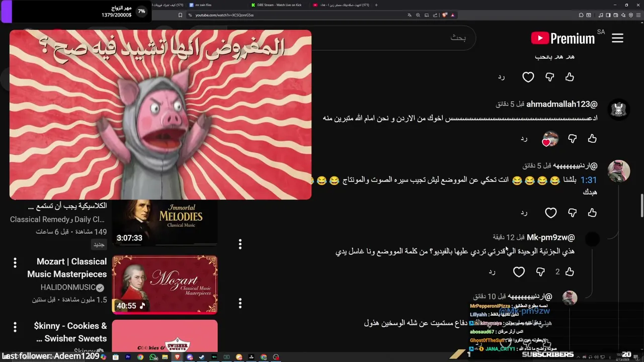Open ahmadmallah123's profile avatar
This screenshot has height=362, width=644.
pos(618,109)
